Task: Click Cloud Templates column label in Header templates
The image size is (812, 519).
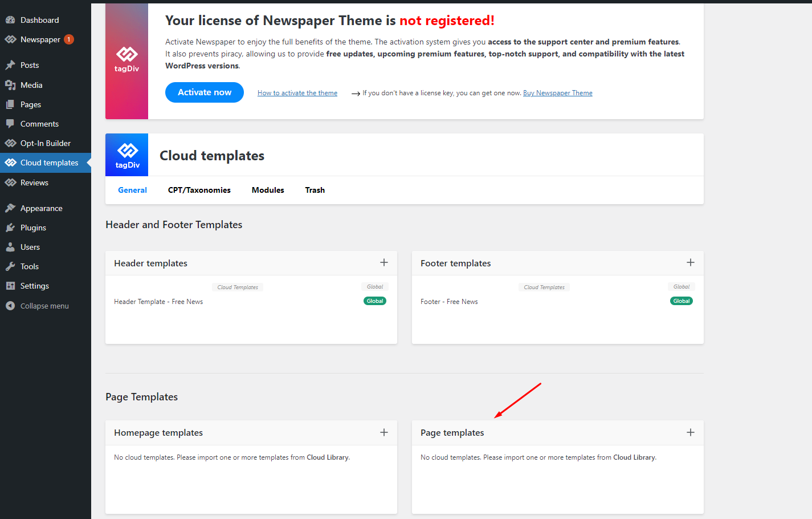Action: click(238, 287)
